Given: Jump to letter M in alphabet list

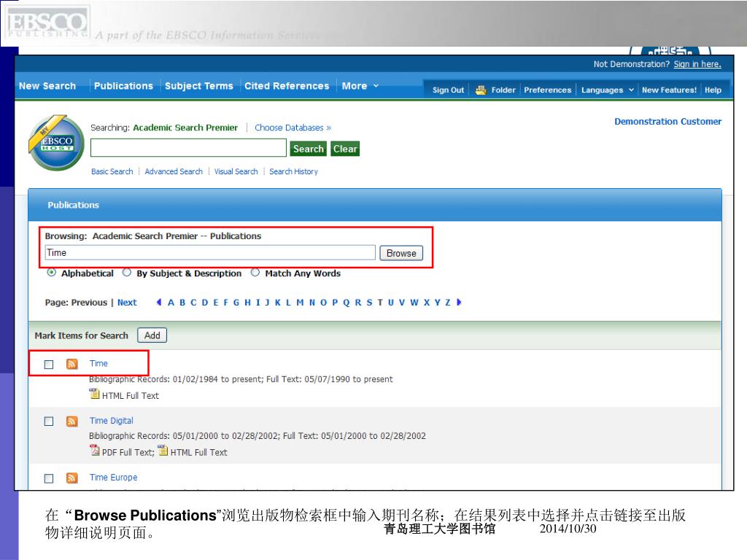Looking at the screenshot, I should coord(300,303).
